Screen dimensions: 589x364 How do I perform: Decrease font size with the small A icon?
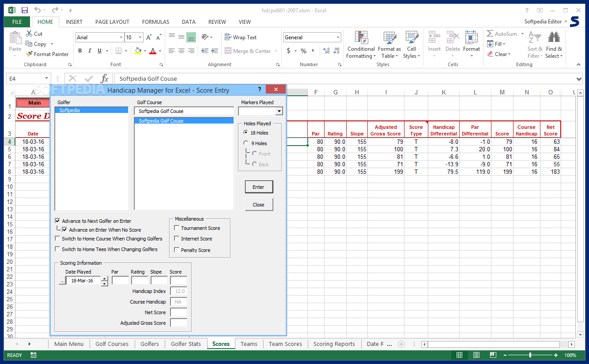click(x=158, y=38)
